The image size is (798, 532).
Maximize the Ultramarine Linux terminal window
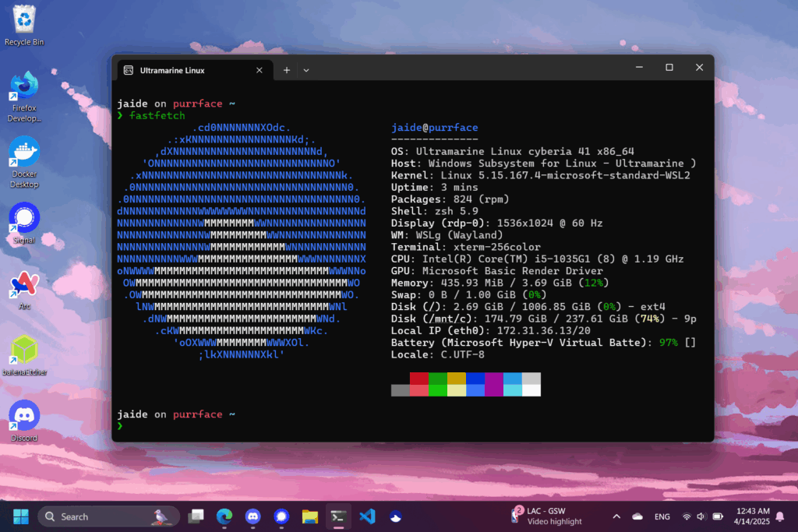pyautogui.click(x=669, y=67)
